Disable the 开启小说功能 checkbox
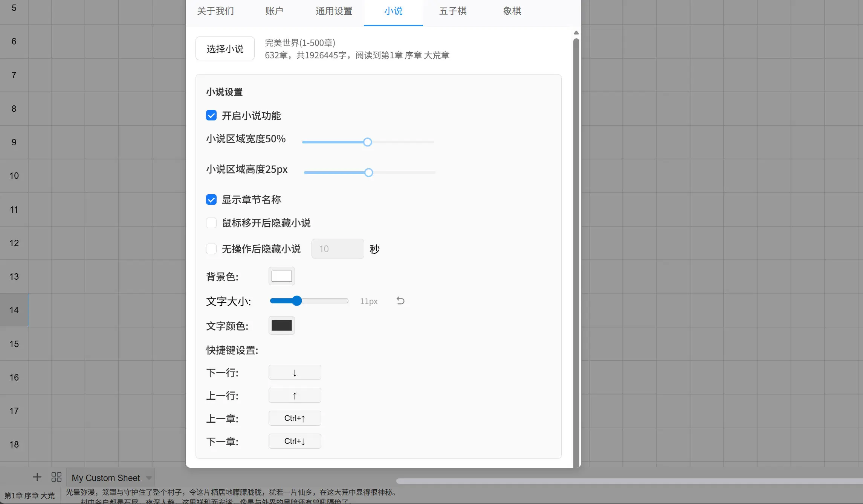863x504 pixels. click(x=211, y=115)
